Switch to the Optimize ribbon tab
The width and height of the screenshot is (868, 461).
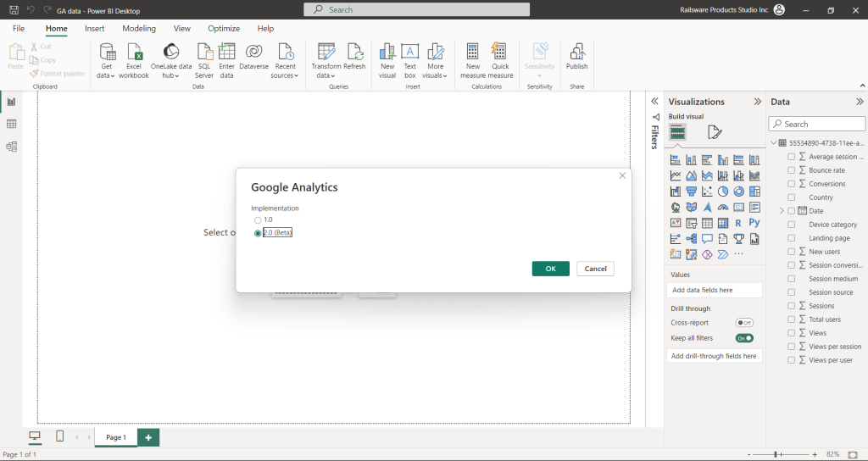224,28
